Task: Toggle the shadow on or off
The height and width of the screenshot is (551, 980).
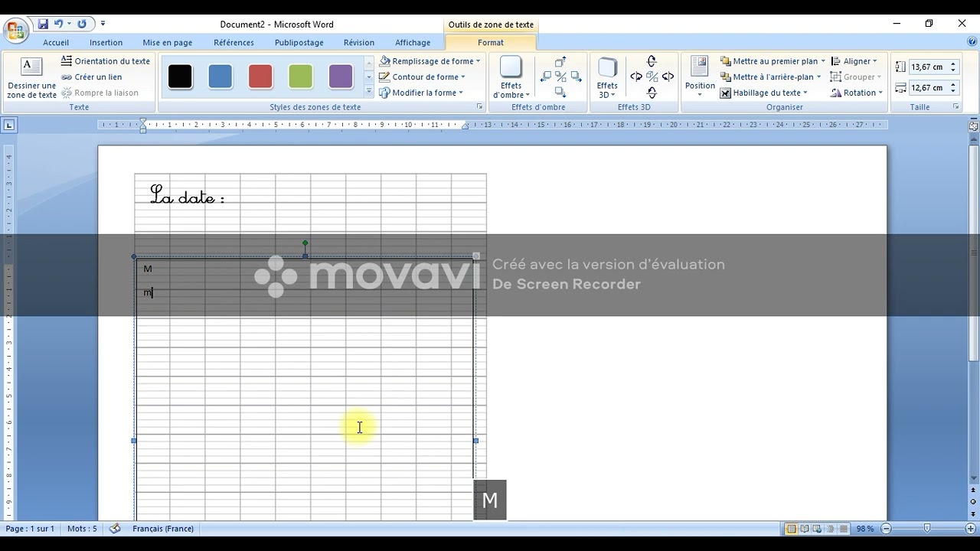Action: pyautogui.click(x=560, y=77)
